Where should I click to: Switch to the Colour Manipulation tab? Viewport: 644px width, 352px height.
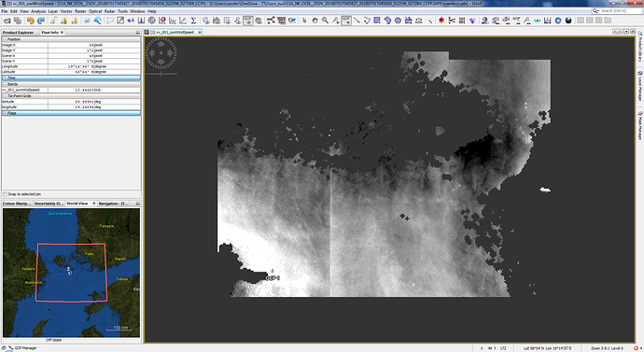tap(15, 204)
